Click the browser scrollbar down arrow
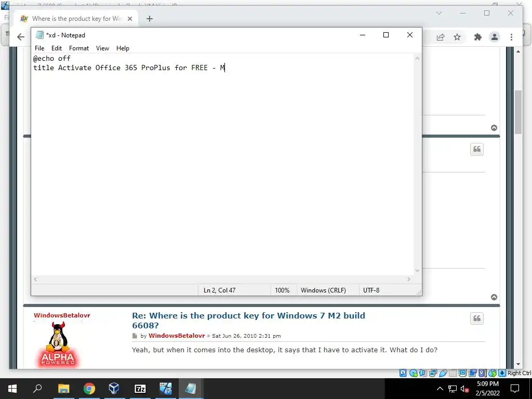 tap(518, 364)
